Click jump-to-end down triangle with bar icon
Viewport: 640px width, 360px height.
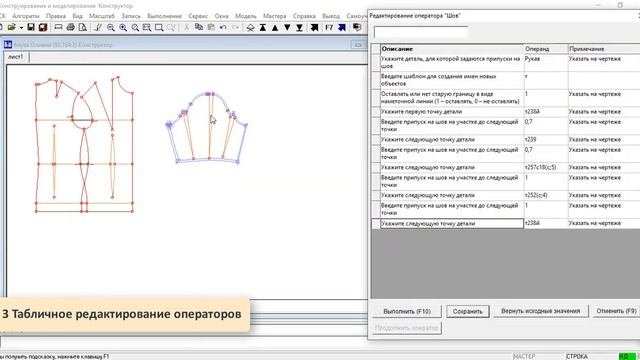(300, 27)
